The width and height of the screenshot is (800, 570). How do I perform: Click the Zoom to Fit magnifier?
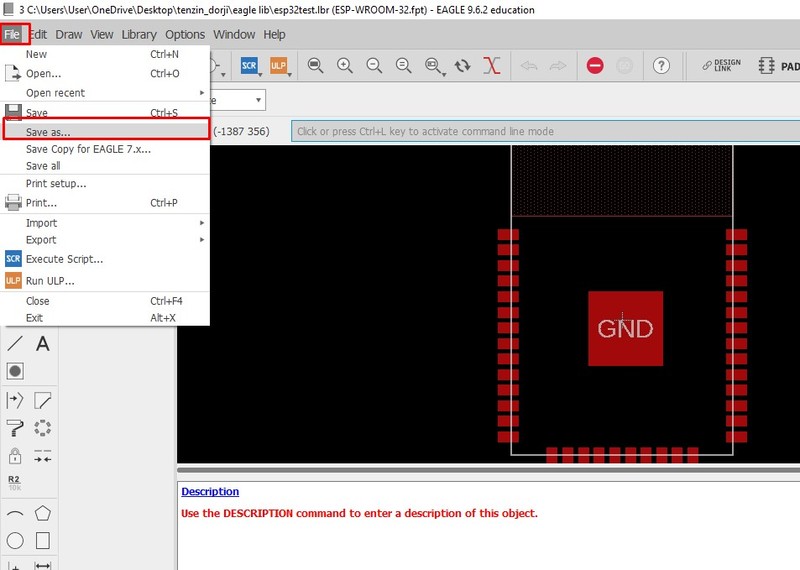click(x=315, y=65)
